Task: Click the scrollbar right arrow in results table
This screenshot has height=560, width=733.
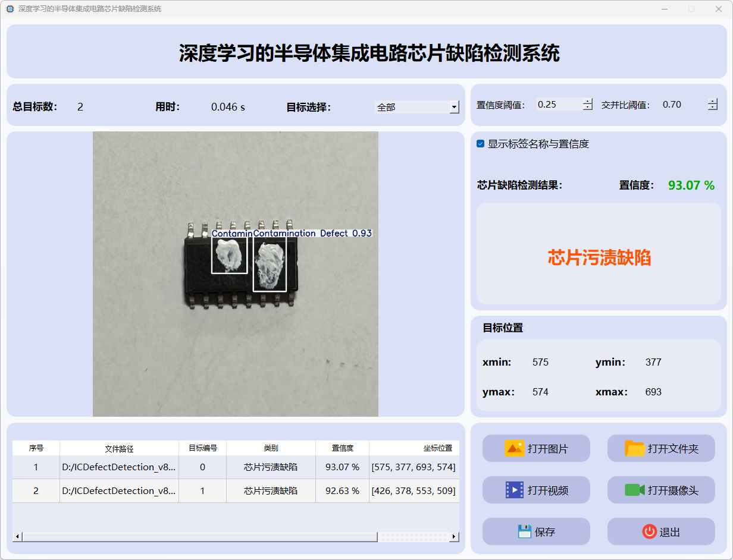Action: 454,537
